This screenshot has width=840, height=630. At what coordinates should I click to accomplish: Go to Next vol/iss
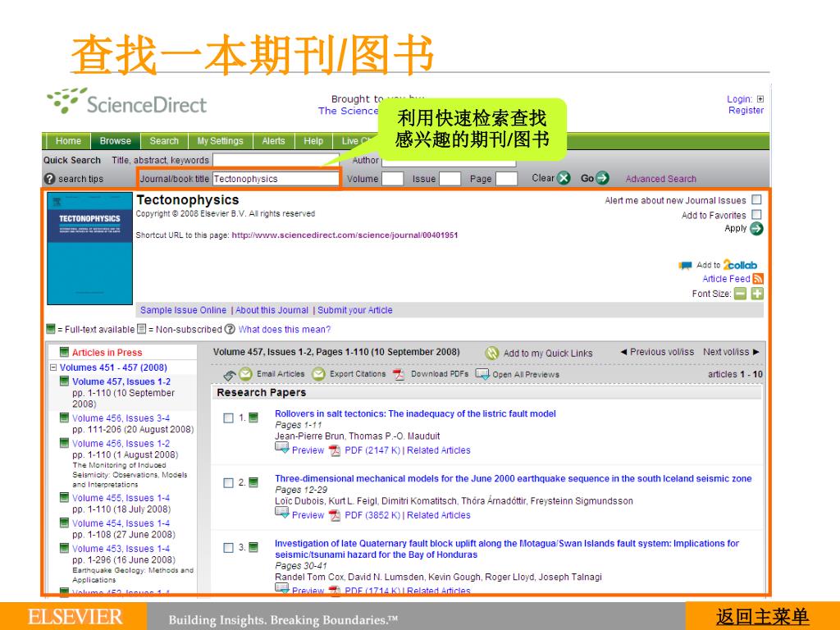click(731, 352)
